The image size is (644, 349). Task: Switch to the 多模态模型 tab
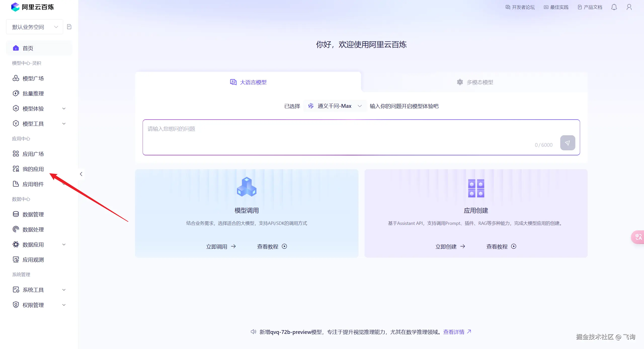(x=475, y=82)
